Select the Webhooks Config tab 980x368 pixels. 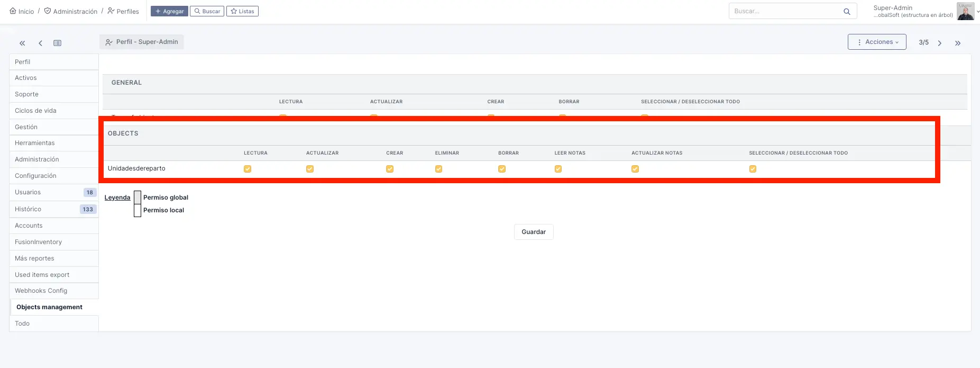(41, 291)
